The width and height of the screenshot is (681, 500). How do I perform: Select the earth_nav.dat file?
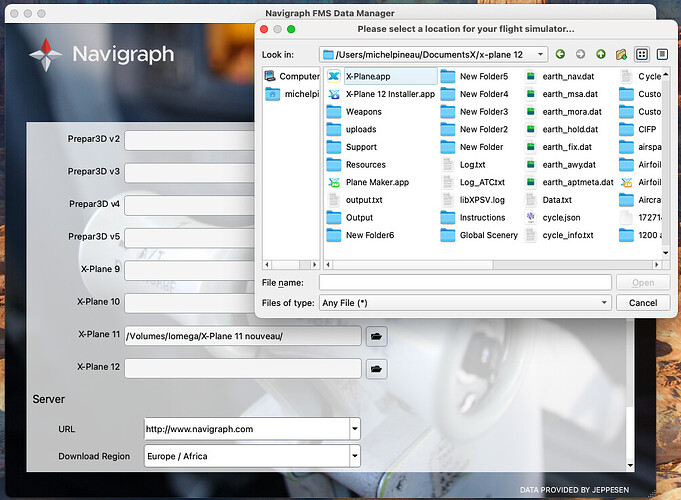tap(560, 76)
